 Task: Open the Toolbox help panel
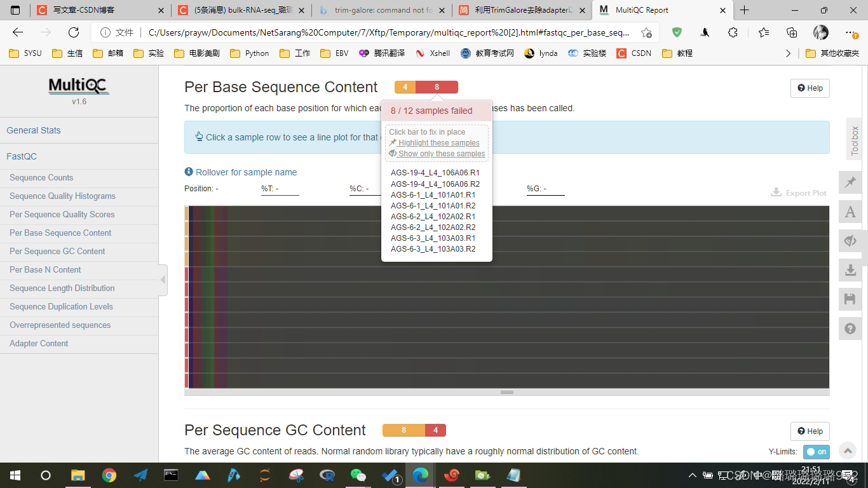(x=850, y=329)
